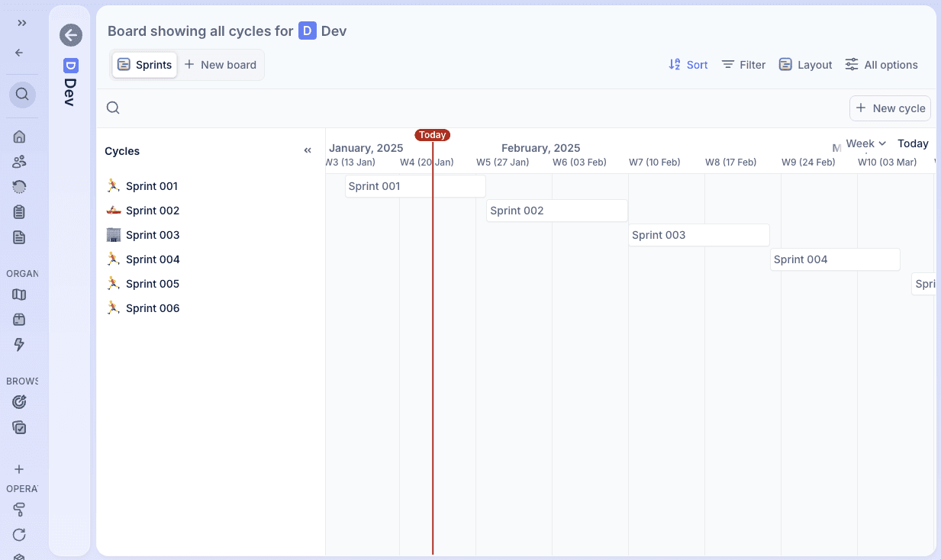Open the map icon under Organize
Viewport: 941px width, 560px height.
pos(20,294)
